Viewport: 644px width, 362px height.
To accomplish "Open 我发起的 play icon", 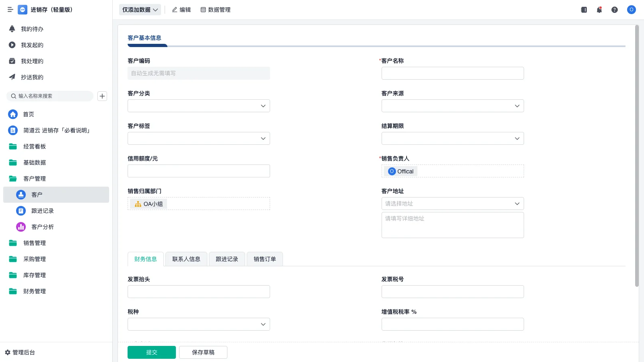I will click(x=12, y=45).
